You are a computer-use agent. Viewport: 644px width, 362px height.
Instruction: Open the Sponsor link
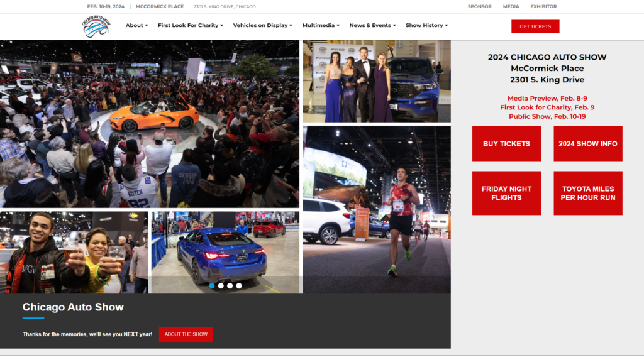tap(479, 6)
